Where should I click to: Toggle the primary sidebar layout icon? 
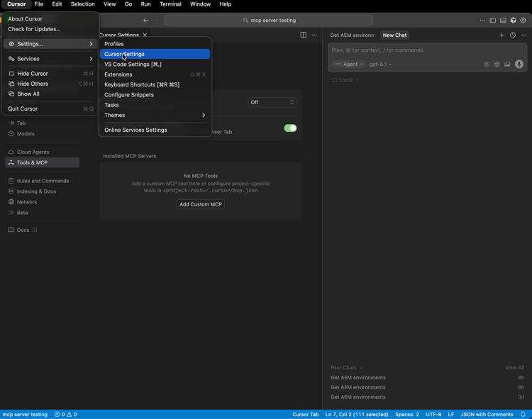click(x=493, y=21)
